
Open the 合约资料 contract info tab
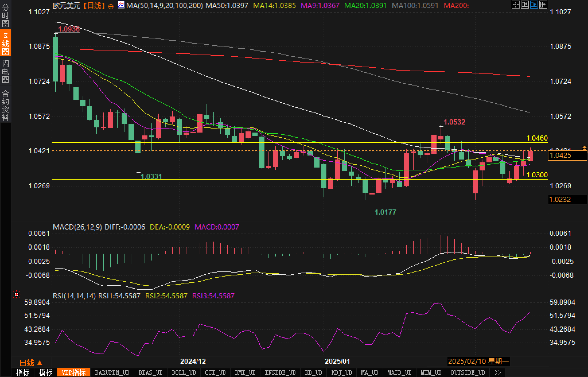(5, 105)
